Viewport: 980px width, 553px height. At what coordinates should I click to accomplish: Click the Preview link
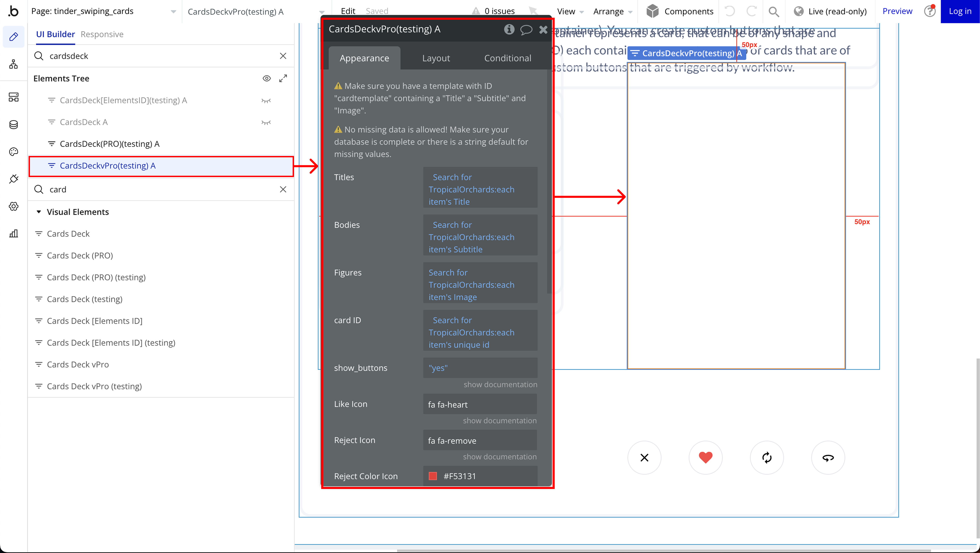coord(897,11)
